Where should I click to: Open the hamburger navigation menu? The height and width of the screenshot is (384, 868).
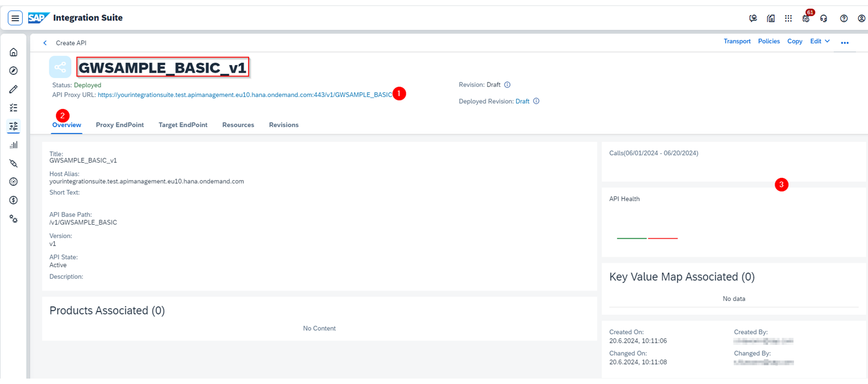coord(15,18)
